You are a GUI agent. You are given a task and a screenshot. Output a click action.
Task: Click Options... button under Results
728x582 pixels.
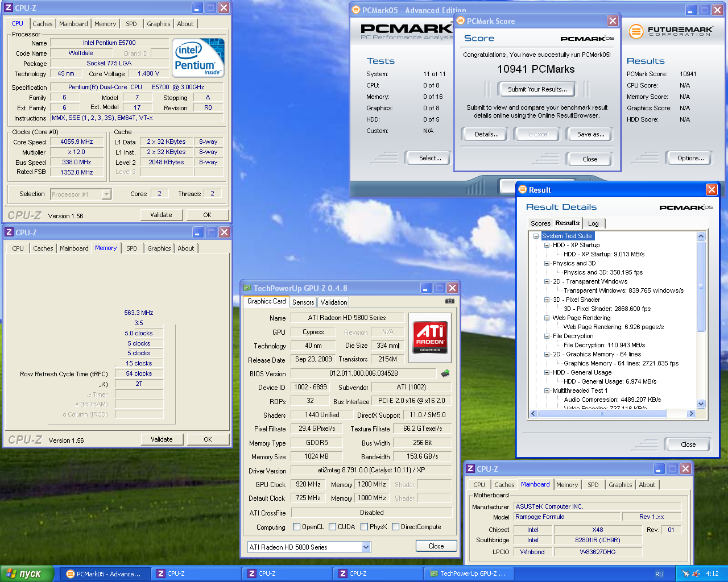pos(690,158)
